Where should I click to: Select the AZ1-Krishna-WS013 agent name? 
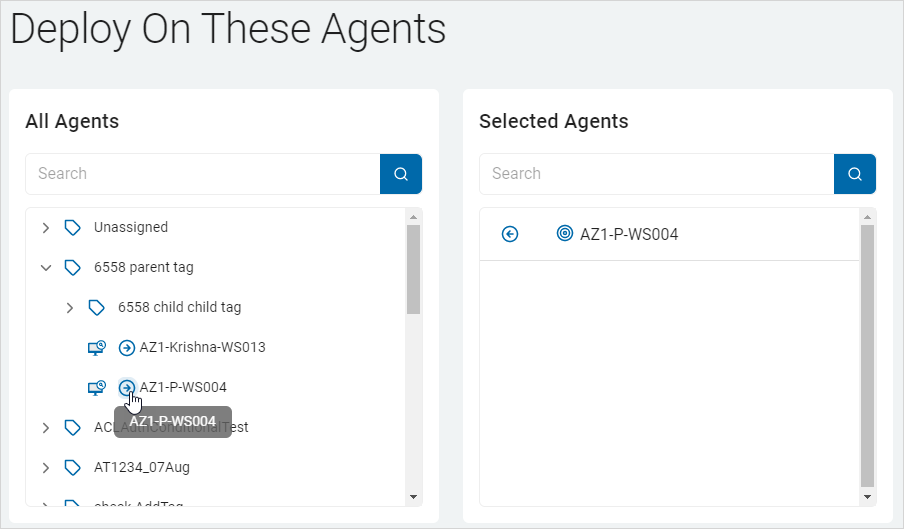pyautogui.click(x=202, y=348)
